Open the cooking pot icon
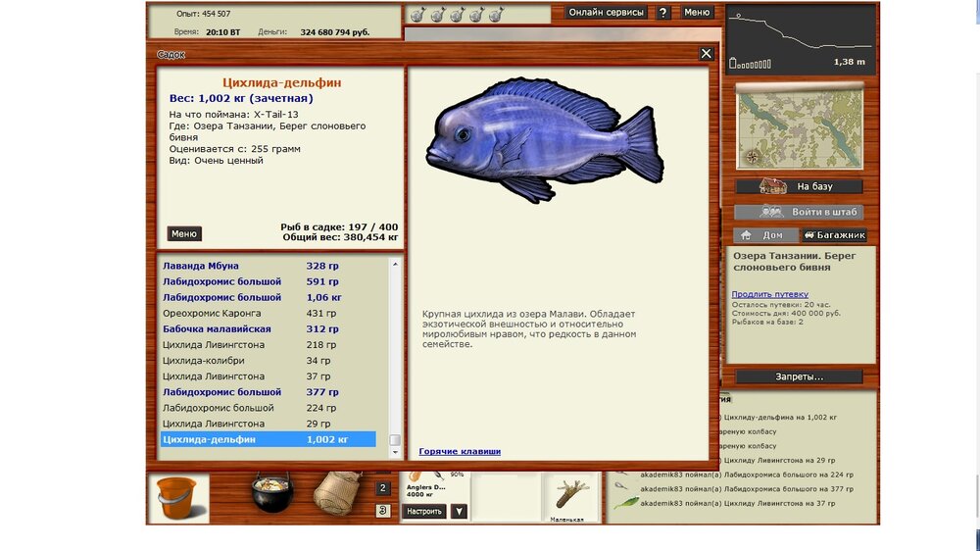Screen dimensions: 980x551 (x=271, y=493)
